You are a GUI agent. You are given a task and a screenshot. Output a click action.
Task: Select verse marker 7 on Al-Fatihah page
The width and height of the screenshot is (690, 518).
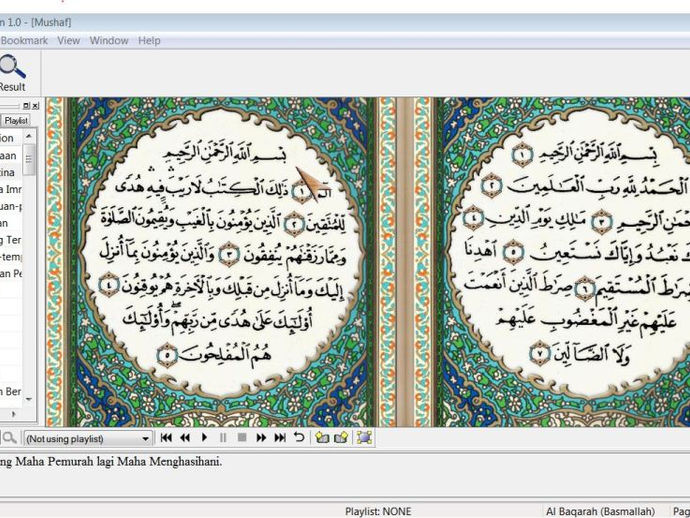(540, 353)
